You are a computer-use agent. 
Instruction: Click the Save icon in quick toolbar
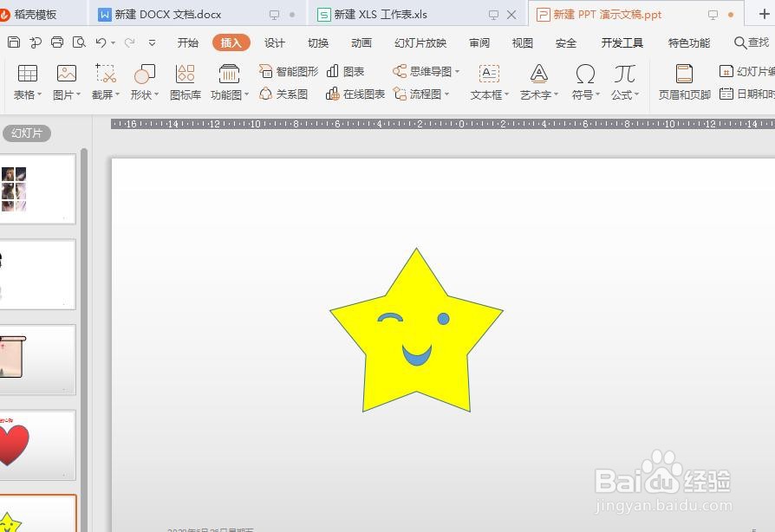[x=14, y=42]
